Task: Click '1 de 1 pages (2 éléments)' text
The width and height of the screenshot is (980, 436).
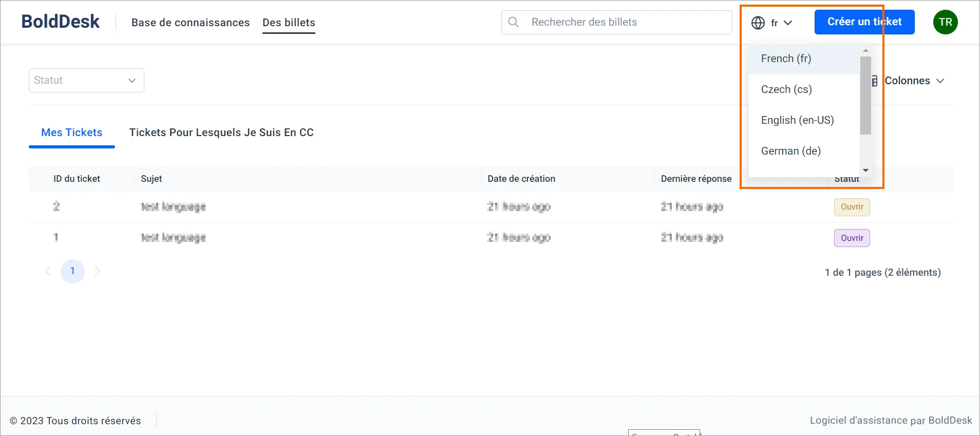Action: point(882,273)
